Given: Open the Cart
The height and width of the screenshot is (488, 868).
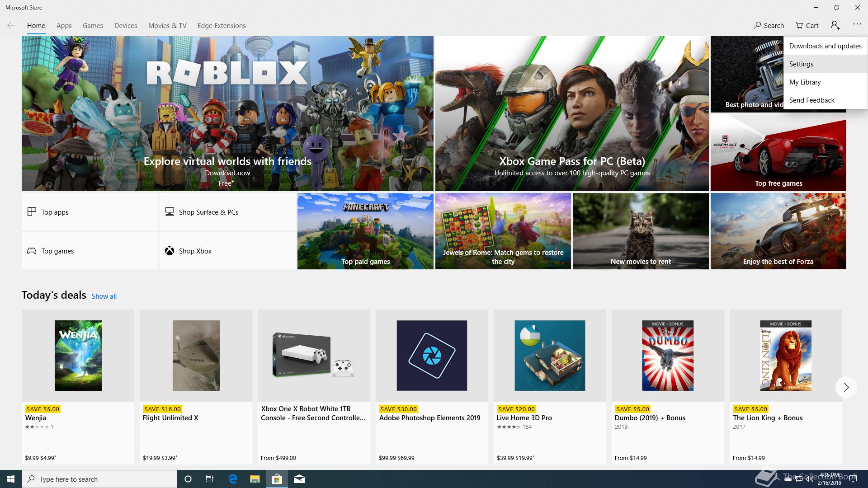Looking at the screenshot, I should pos(807,25).
